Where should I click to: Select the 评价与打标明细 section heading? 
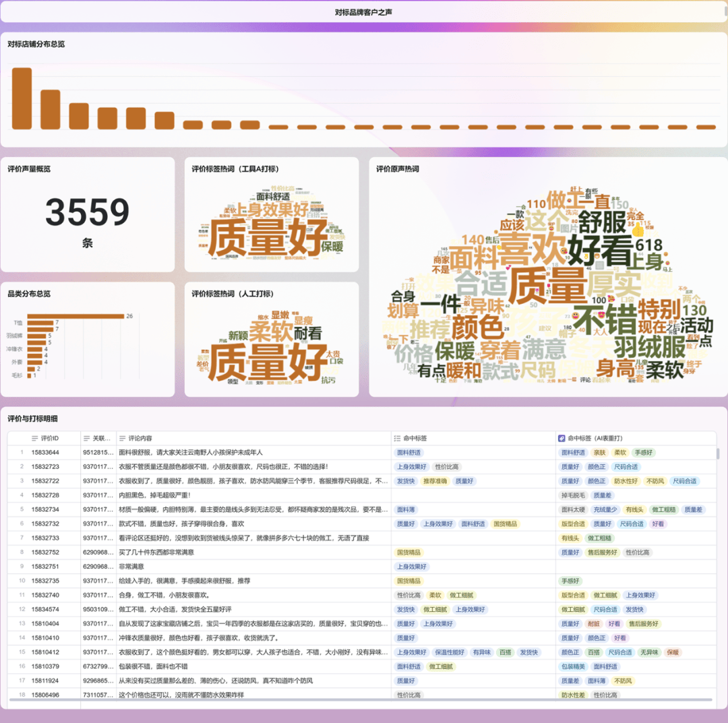(31, 418)
